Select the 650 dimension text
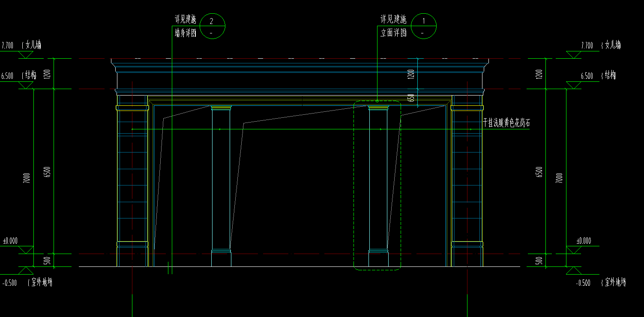 411,98
